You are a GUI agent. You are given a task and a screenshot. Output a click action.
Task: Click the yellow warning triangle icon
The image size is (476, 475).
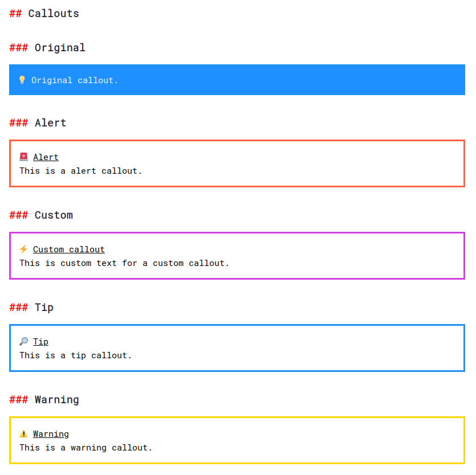pos(24,434)
